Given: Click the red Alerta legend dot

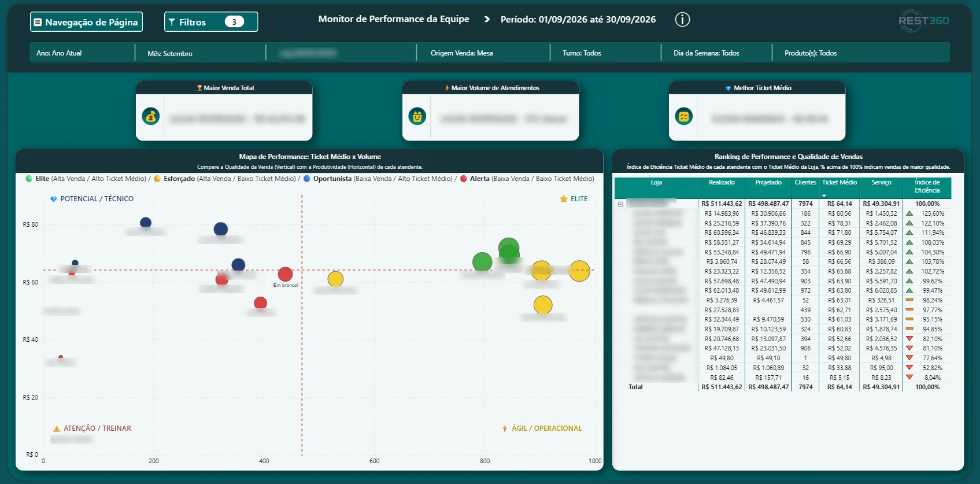Looking at the screenshot, I should coord(464,179).
